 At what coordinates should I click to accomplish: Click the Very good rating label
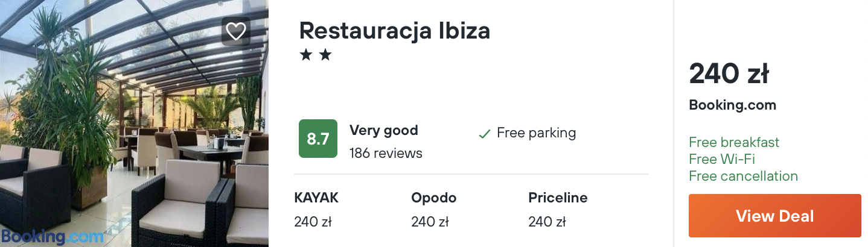tap(384, 130)
